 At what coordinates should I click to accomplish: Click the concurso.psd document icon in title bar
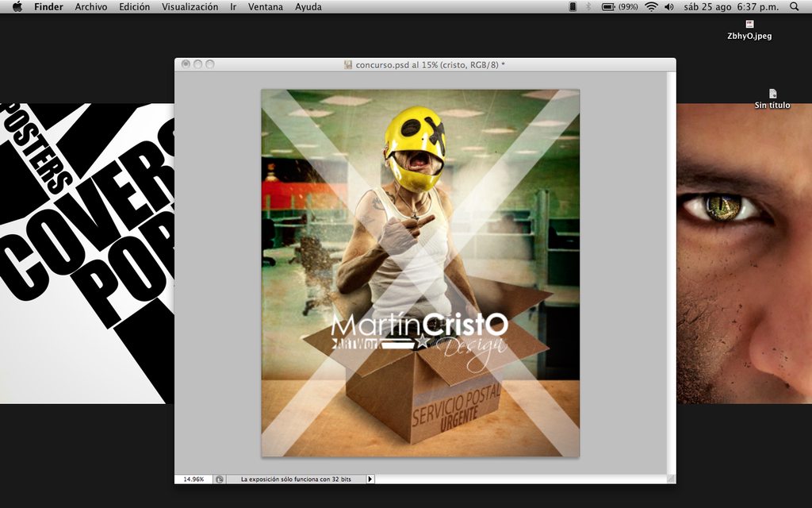(349, 65)
